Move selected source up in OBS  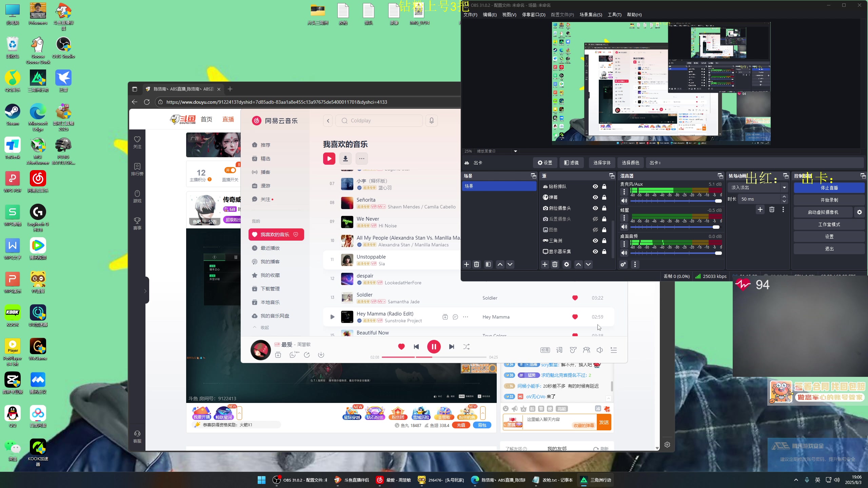(x=578, y=264)
